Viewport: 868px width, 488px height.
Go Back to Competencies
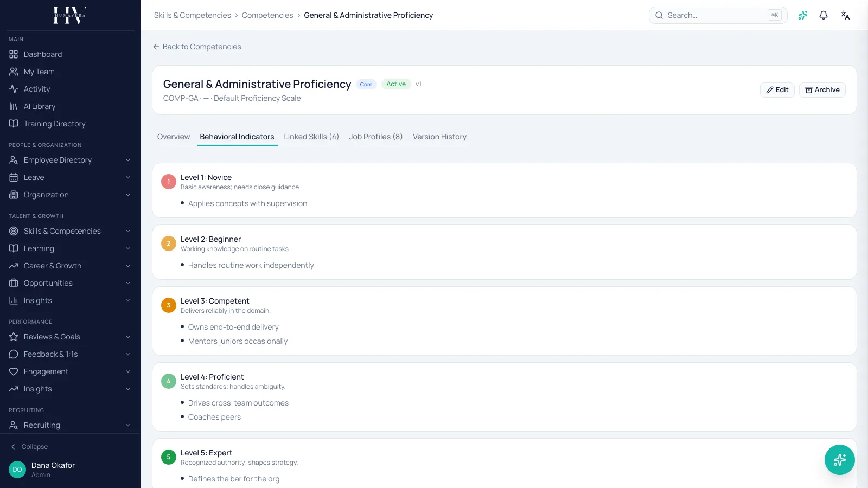click(197, 47)
